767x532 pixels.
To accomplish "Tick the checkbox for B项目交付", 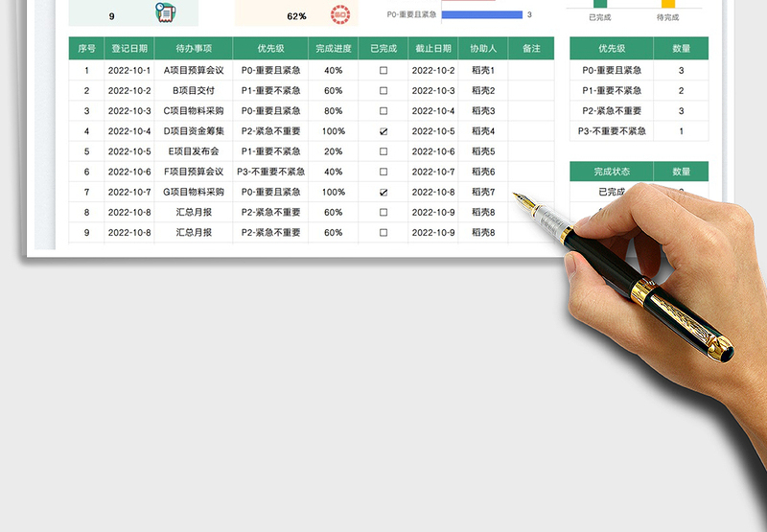I will pyautogui.click(x=383, y=91).
